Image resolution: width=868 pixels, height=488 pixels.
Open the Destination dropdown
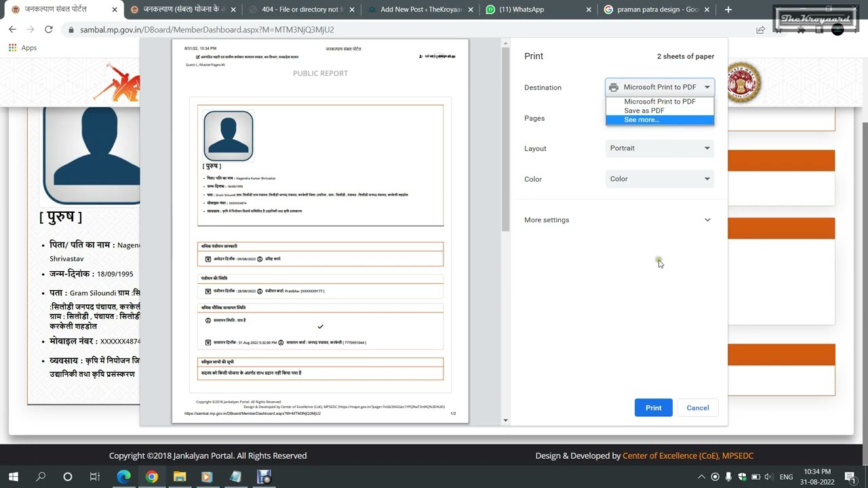pyautogui.click(x=660, y=87)
